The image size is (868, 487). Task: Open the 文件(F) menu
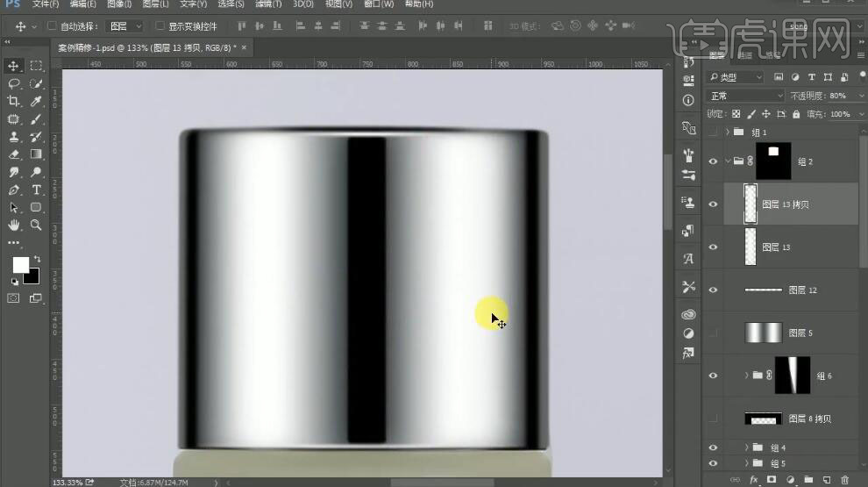tap(46, 4)
